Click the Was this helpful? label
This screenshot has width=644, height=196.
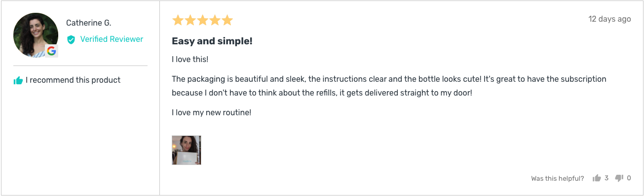tap(558, 179)
